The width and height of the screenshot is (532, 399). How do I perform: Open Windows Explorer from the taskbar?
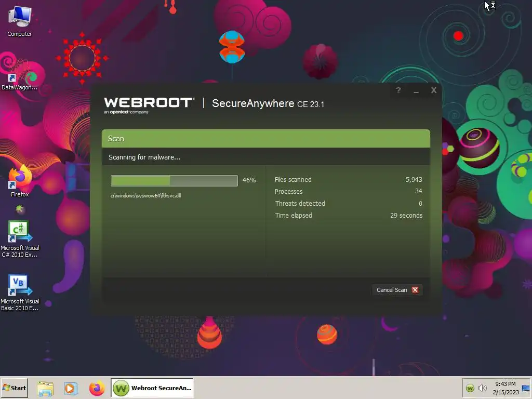[x=45, y=388]
